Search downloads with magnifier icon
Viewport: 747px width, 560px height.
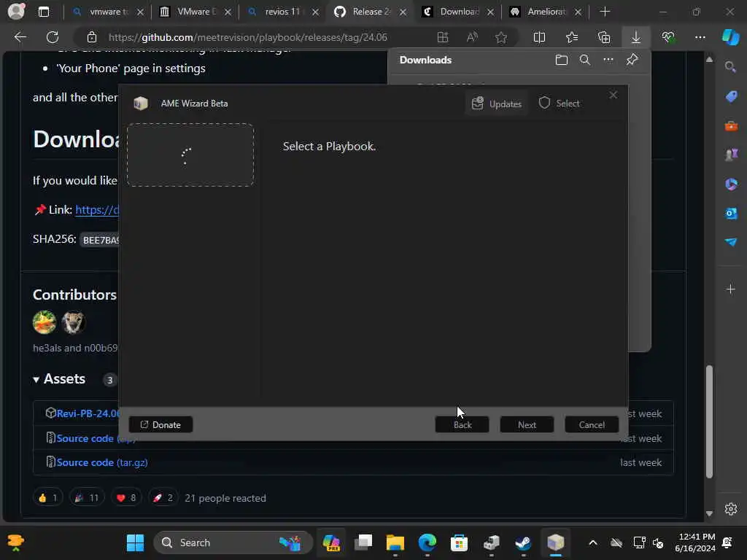click(584, 60)
